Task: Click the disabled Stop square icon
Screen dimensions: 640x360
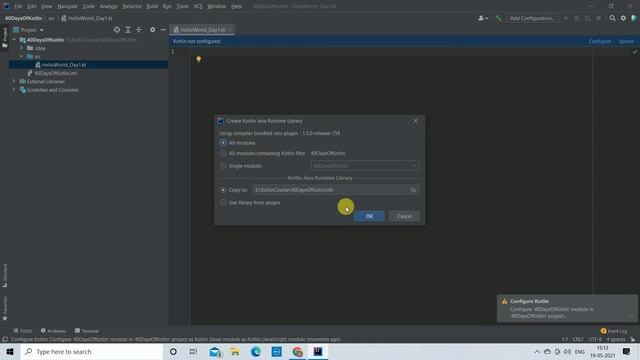Action: [x=598, y=18]
